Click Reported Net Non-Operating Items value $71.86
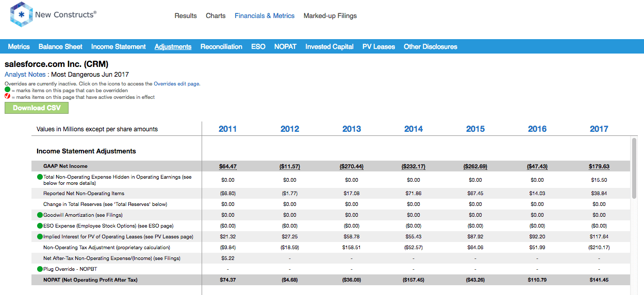644x295 pixels. (x=414, y=194)
